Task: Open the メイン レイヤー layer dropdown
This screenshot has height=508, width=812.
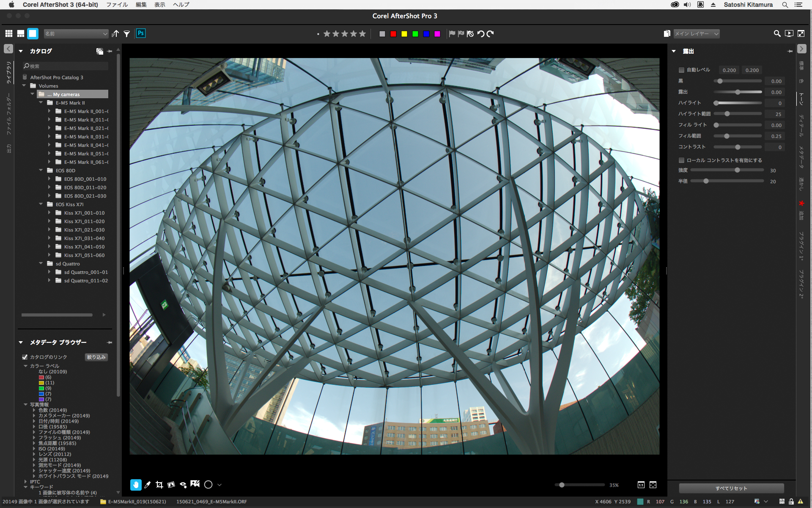Action: tap(696, 34)
